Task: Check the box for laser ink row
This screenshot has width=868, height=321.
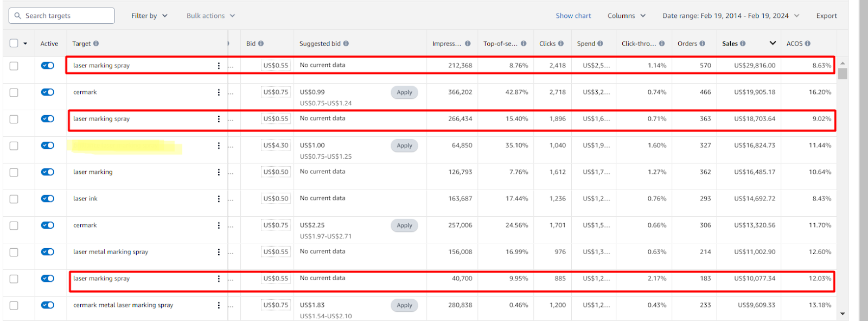Action: (14, 199)
